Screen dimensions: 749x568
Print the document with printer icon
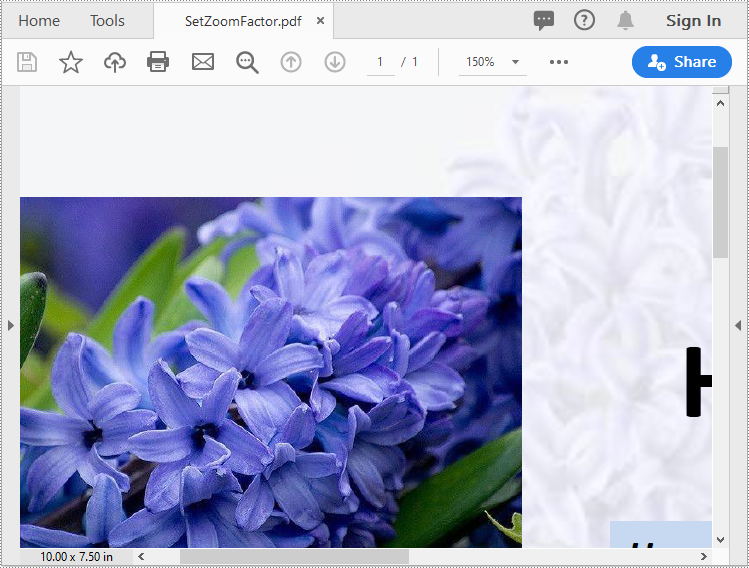[158, 62]
